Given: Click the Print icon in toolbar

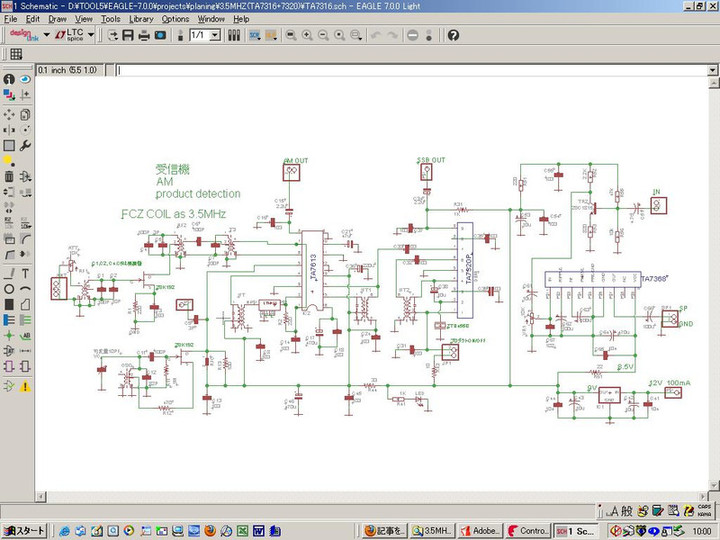Looking at the screenshot, I should (145, 35).
